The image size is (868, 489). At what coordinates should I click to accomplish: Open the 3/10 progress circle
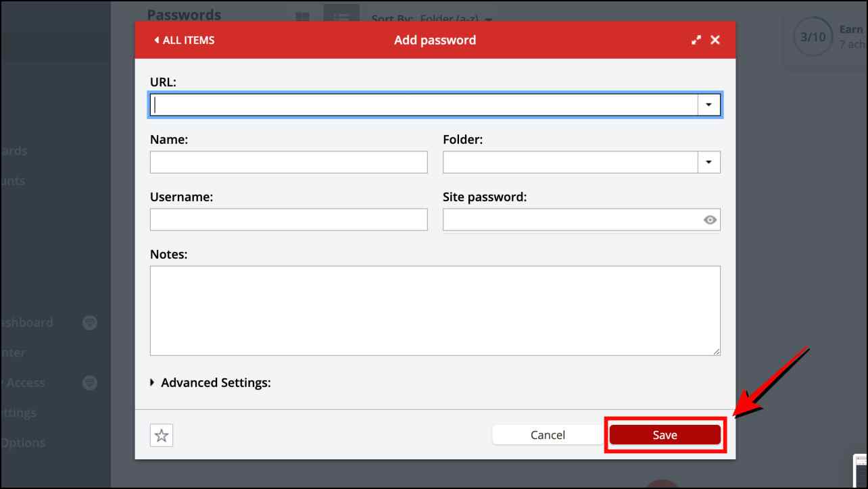click(x=813, y=37)
